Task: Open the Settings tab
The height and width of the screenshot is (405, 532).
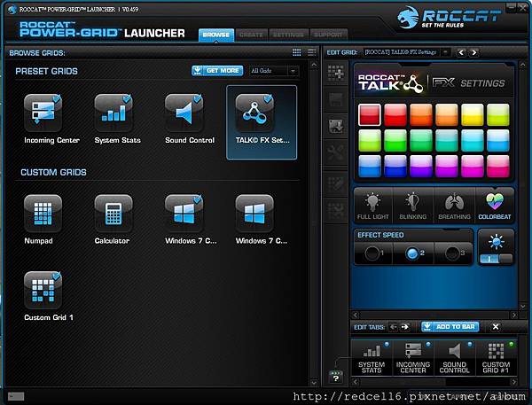Action: click(x=288, y=35)
